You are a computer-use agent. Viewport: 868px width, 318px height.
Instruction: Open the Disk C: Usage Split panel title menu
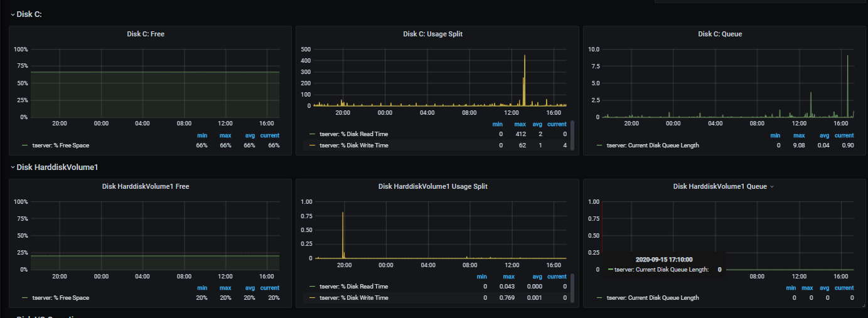(x=432, y=34)
